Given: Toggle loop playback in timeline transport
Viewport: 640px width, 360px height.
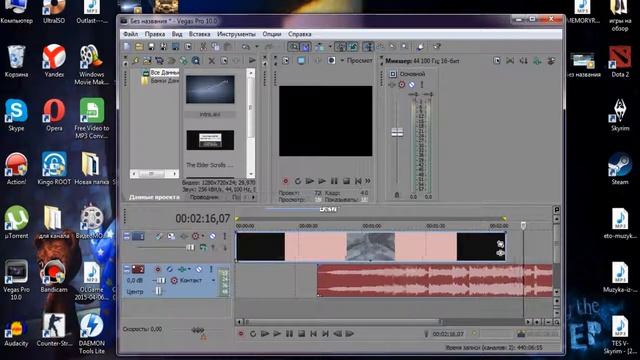Looking at the screenshot, I should point(253,334).
